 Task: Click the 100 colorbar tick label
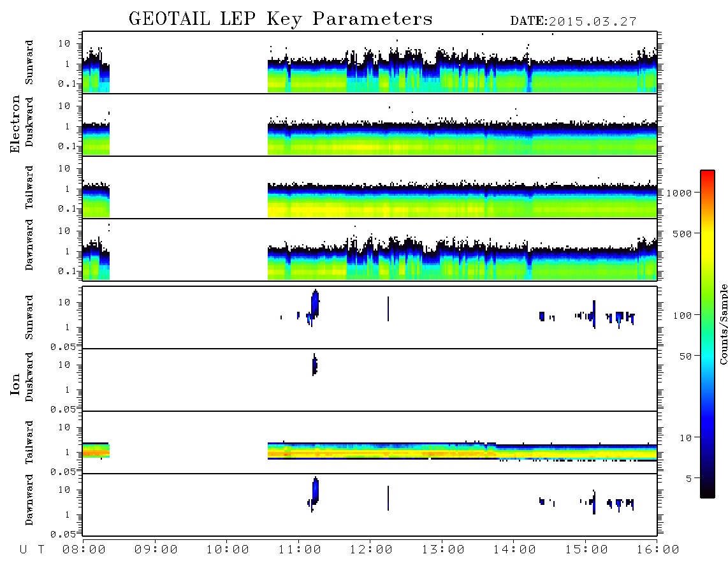point(683,316)
